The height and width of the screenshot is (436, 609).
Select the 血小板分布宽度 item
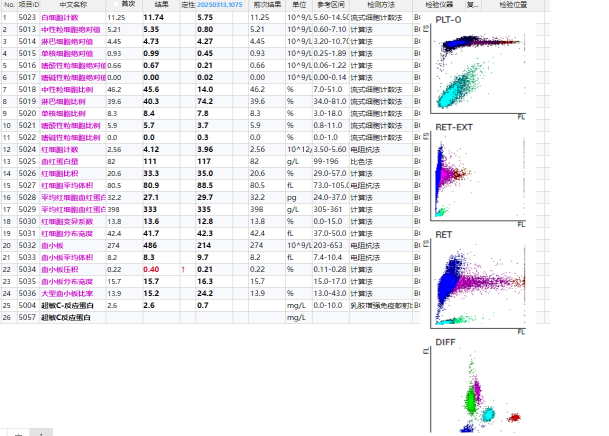[x=67, y=281]
